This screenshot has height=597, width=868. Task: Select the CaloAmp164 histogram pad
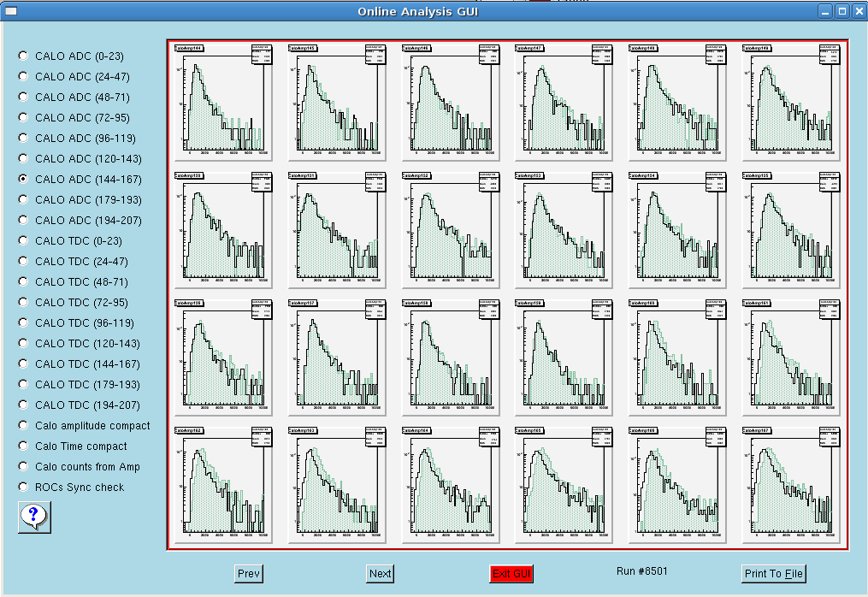tap(451, 485)
